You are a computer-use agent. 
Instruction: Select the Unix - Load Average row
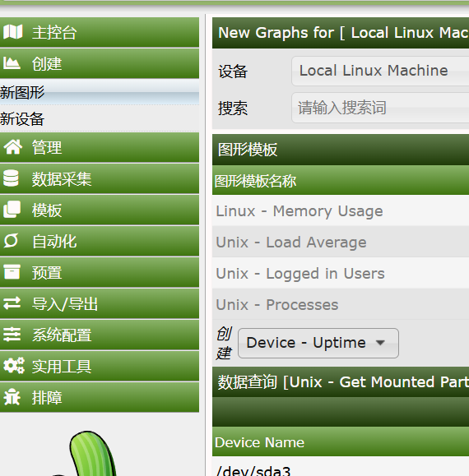pyautogui.click(x=341, y=243)
